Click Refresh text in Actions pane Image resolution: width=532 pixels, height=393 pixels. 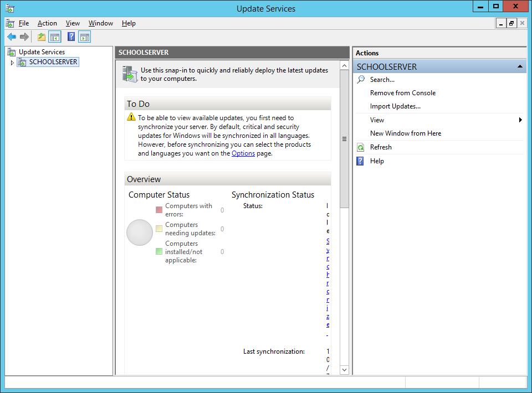(381, 147)
